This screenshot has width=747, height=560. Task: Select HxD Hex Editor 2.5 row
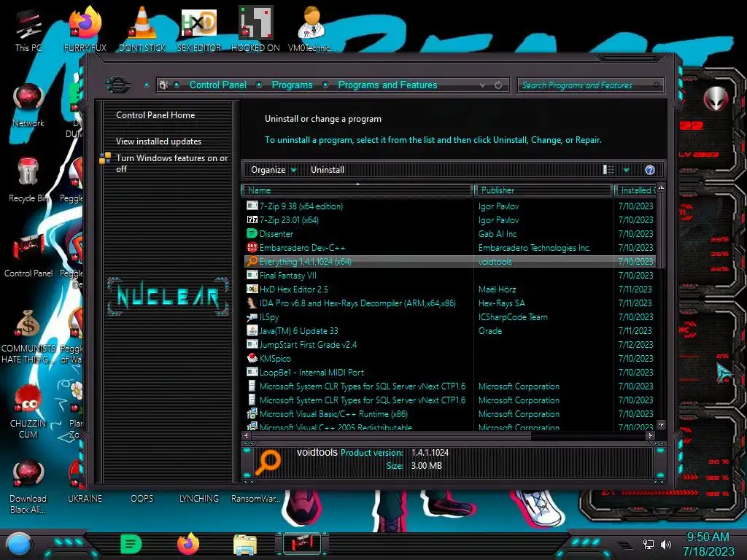pyautogui.click(x=449, y=289)
